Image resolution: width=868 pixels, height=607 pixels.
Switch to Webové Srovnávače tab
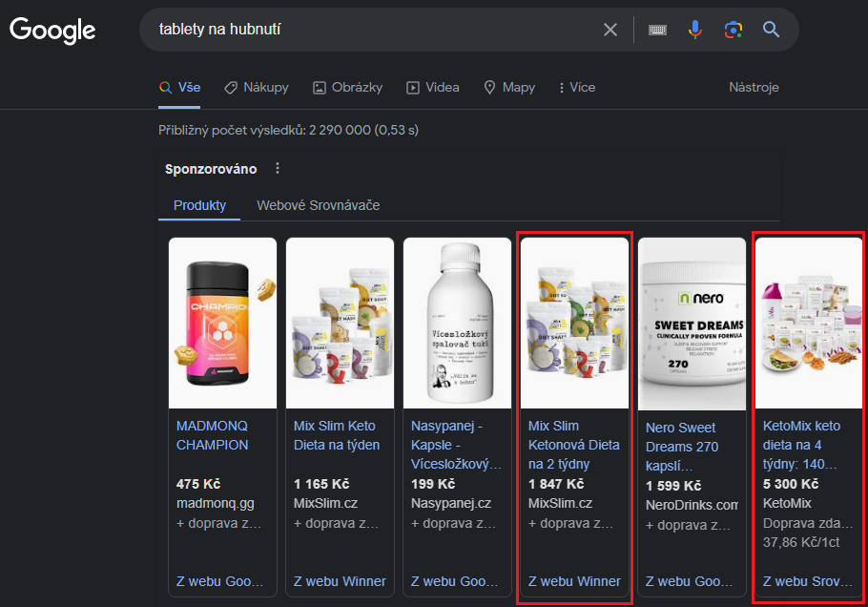point(319,205)
